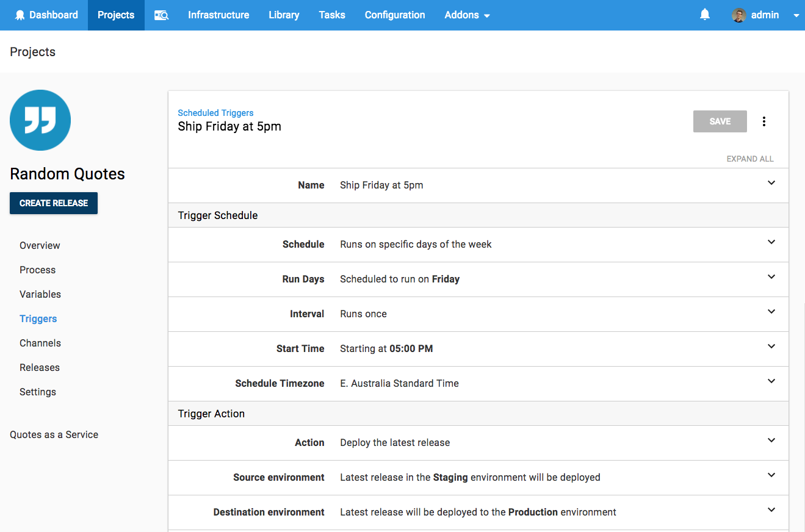Click the notification bell icon
Image resolution: width=805 pixels, height=532 pixels.
tap(704, 14)
